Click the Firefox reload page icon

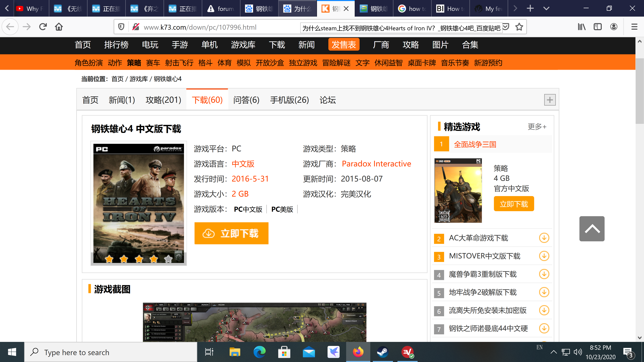(x=43, y=27)
